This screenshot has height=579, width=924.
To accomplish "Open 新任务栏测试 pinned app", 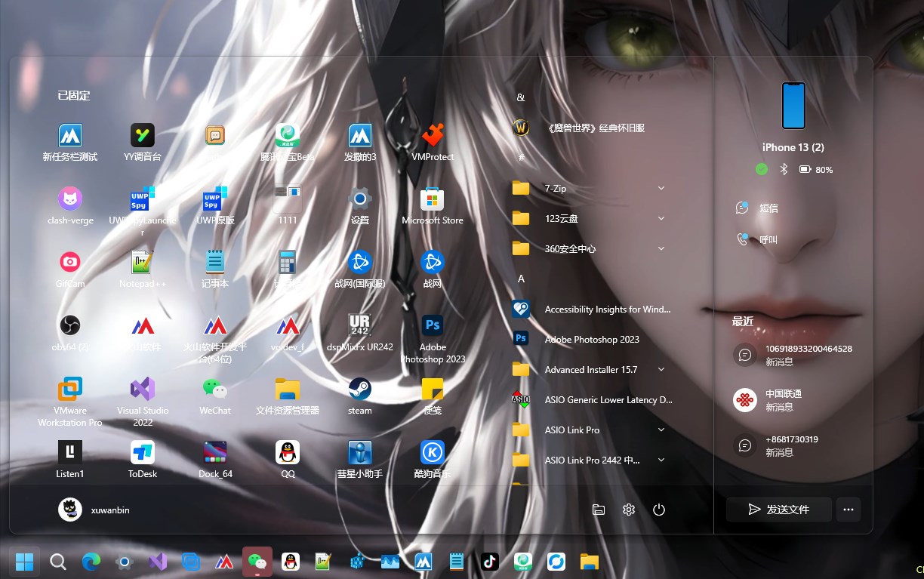I will pos(70,143).
